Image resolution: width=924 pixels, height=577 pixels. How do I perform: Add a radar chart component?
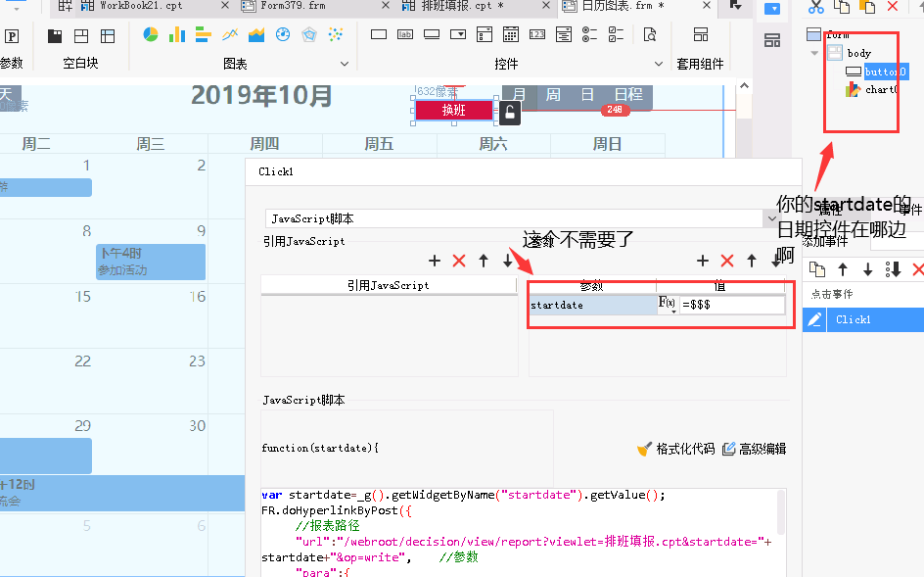point(309,35)
